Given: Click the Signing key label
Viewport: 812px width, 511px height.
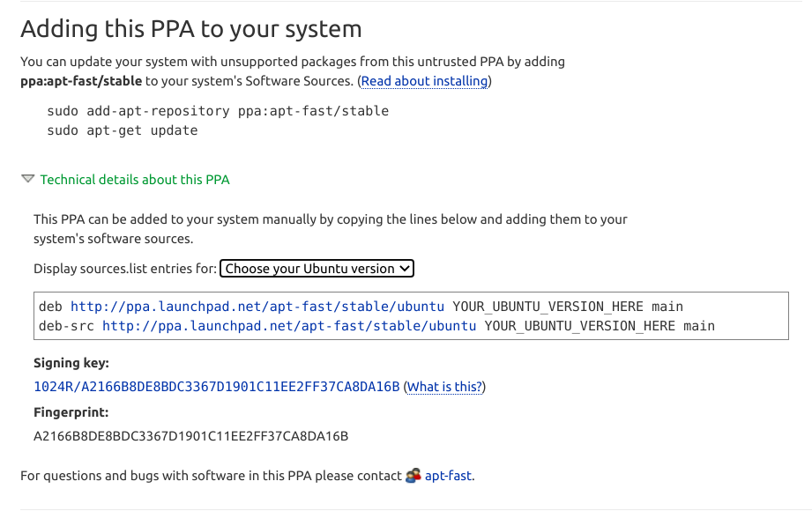Looking at the screenshot, I should [x=71, y=363].
